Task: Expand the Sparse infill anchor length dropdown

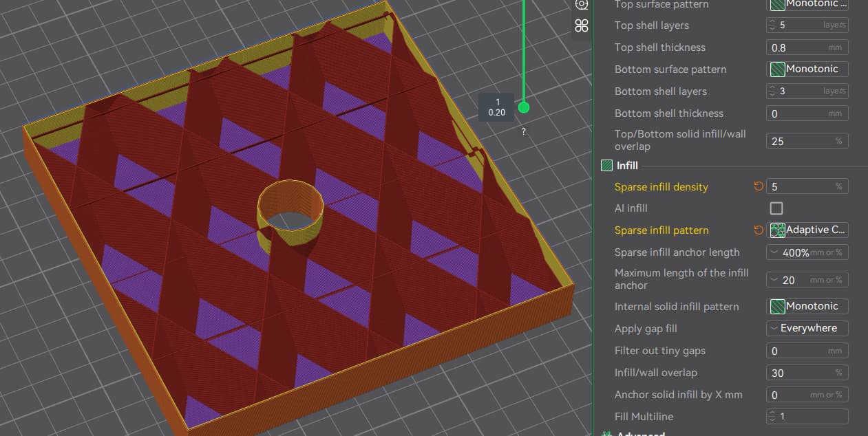Action: (774, 252)
